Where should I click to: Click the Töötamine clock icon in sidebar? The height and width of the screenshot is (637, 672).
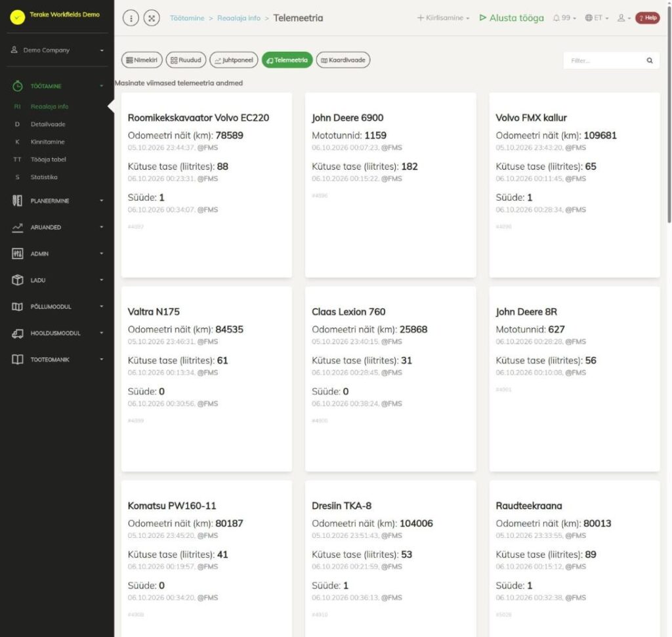pyautogui.click(x=18, y=86)
